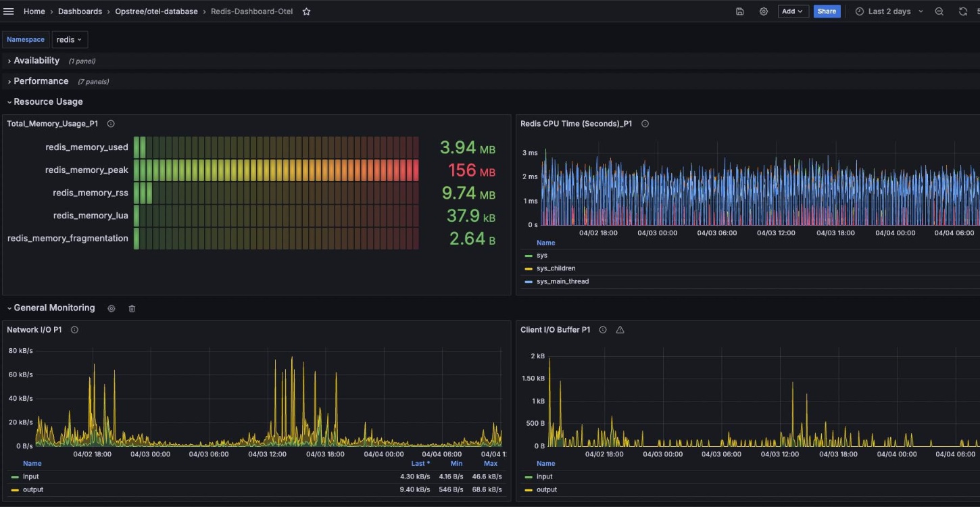The width and height of the screenshot is (980, 507).
Task: Go to Dashboards in the breadcrumb
Action: pyautogui.click(x=80, y=11)
